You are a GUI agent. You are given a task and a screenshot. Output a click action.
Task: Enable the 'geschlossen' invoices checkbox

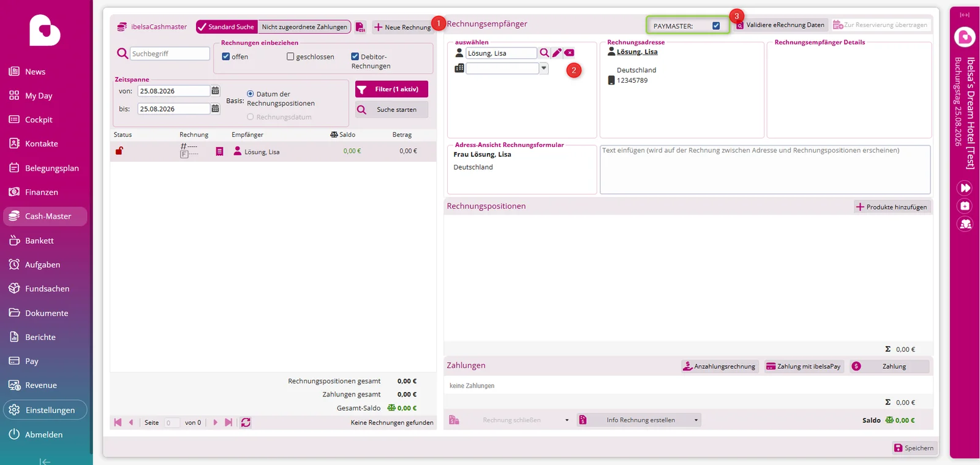coord(290,56)
